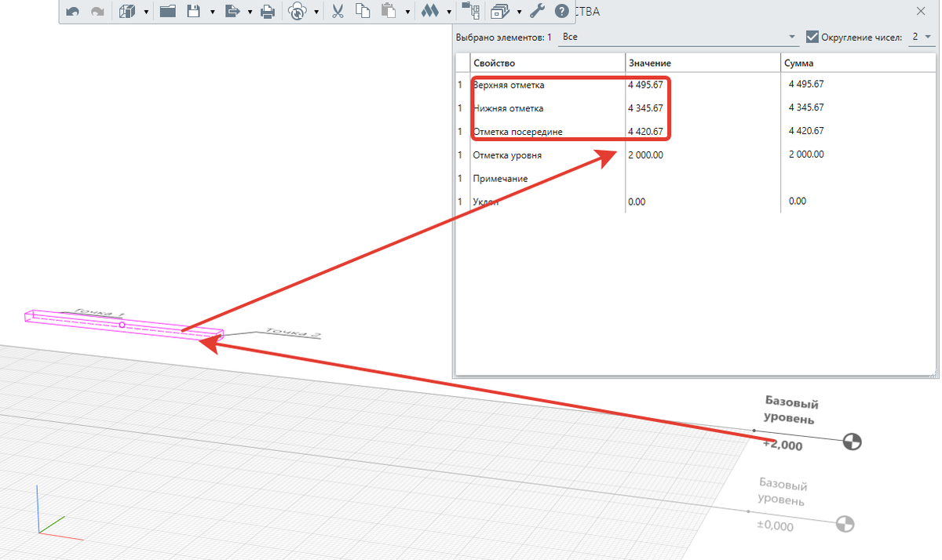Click sum 4 495.67 in Сумма column
942x560 pixels.
[x=806, y=84]
